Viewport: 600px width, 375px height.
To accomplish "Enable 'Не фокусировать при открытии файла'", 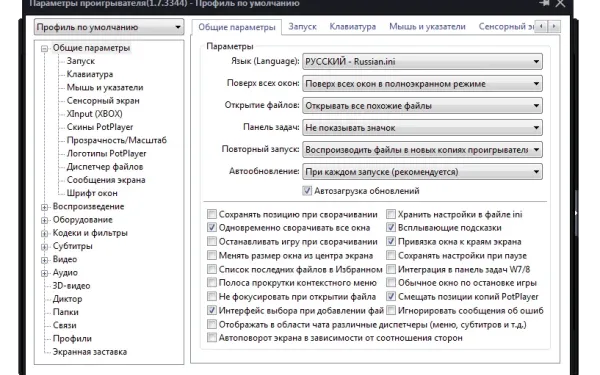I will [x=212, y=297].
